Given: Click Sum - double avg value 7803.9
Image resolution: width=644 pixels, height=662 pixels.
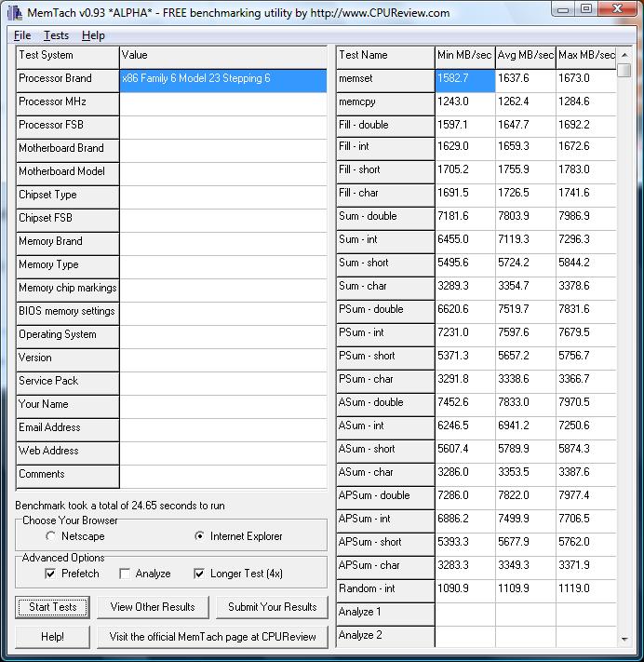Looking at the screenshot, I should tap(526, 218).
